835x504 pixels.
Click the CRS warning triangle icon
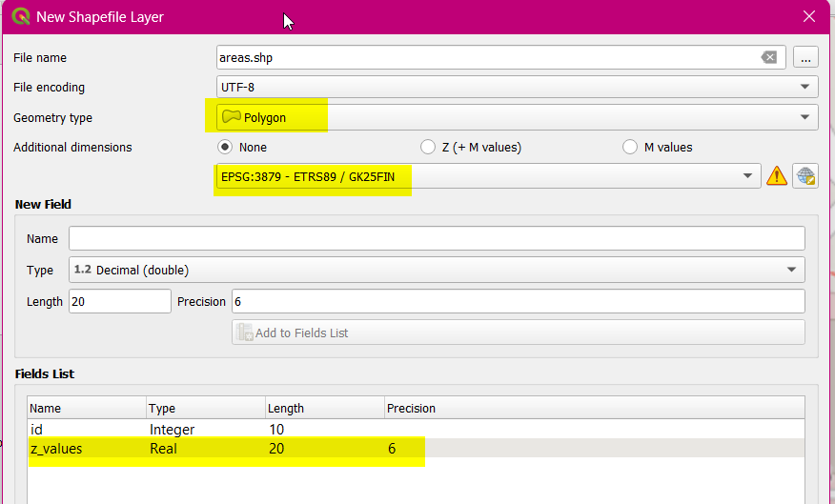777,175
